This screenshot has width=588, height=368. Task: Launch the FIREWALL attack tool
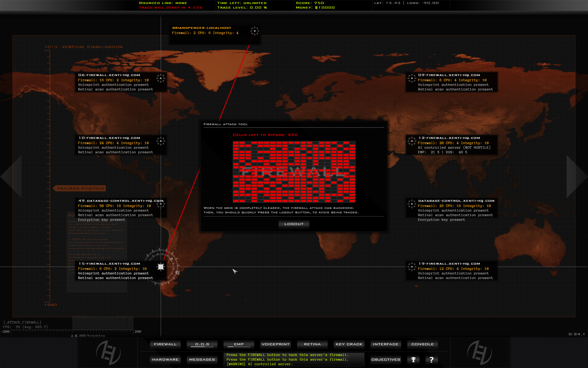coord(165,344)
